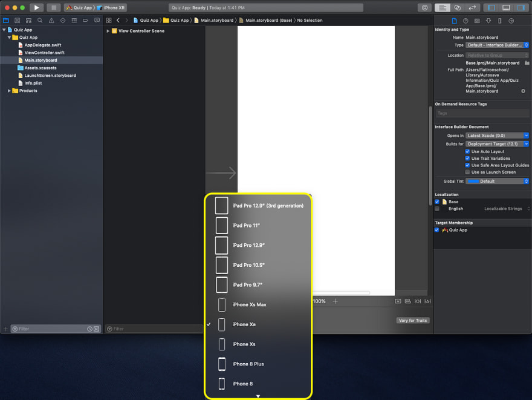Screen dimensions: 532x400
Task: Click the navigator Filter field
Action: coord(56,329)
